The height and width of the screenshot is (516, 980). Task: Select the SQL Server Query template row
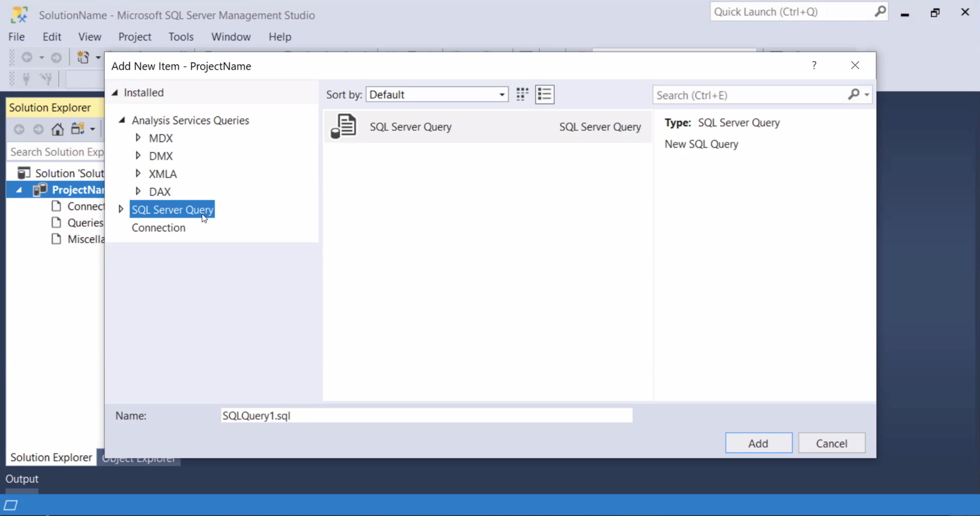pyautogui.click(x=488, y=126)
